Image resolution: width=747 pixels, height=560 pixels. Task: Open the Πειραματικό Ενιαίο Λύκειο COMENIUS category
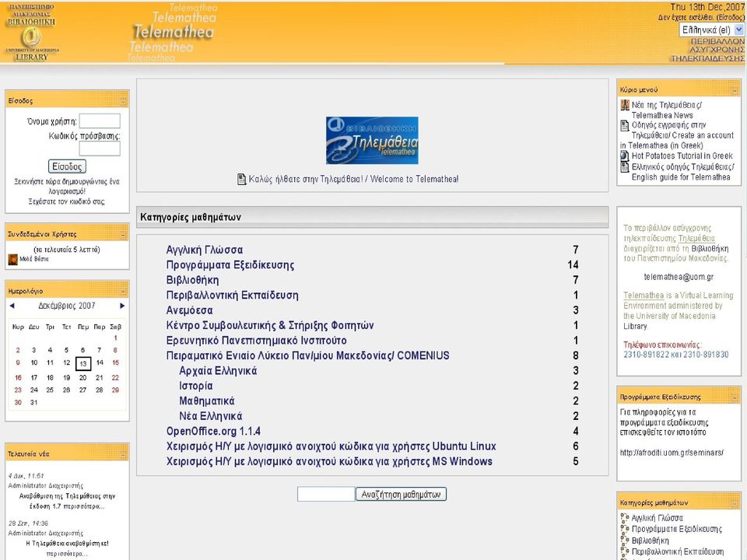(308, 355)
